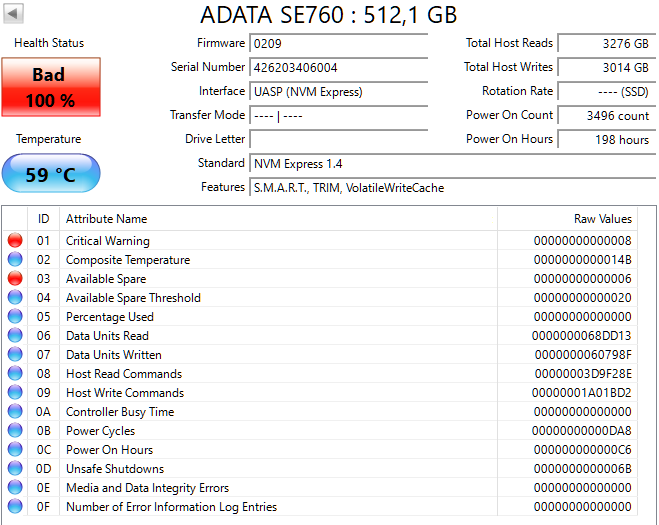Select raw value 0000000000DA8
659x525 pixels.
tap(582, 431)
